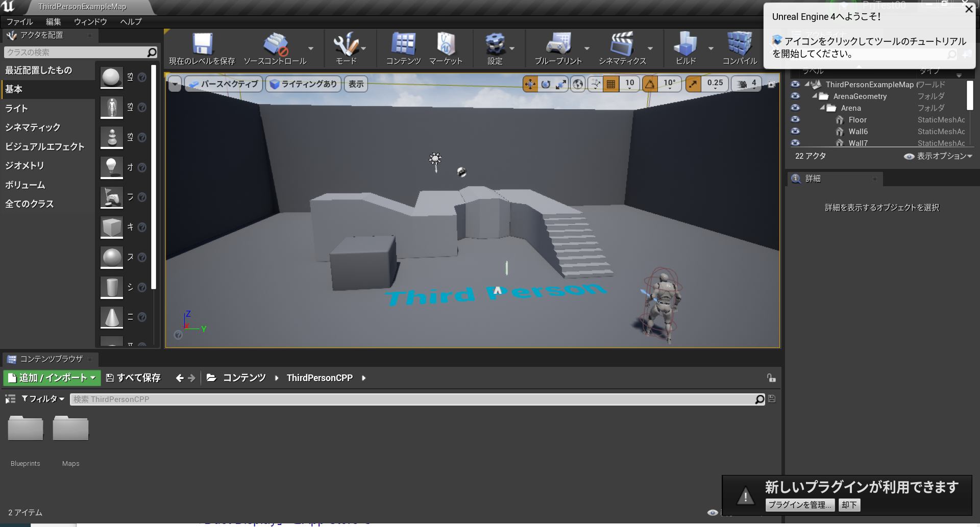Click the placement list vertical scrollbar
This screenshot has height=527, width=980.
coord(154,177)
